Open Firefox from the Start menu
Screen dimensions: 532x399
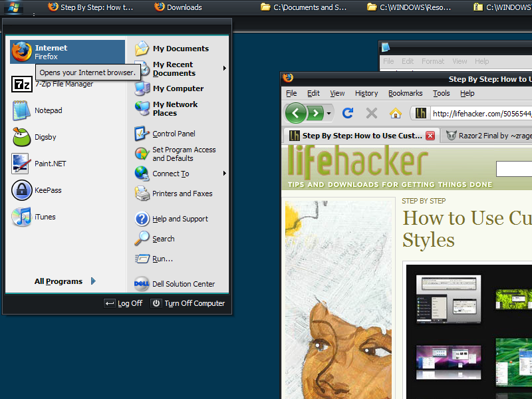pyautogui.click(x=66, y=52)
